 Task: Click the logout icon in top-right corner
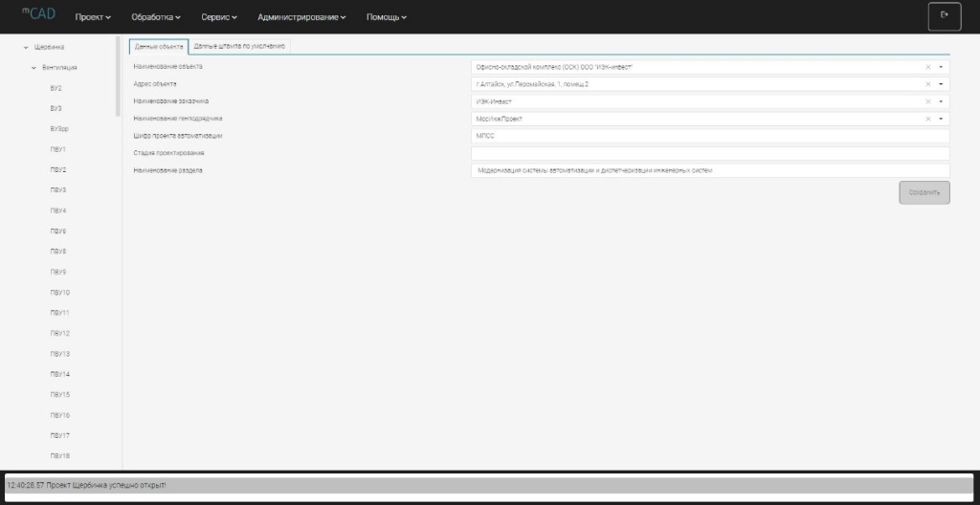click(x=944, y=16)
